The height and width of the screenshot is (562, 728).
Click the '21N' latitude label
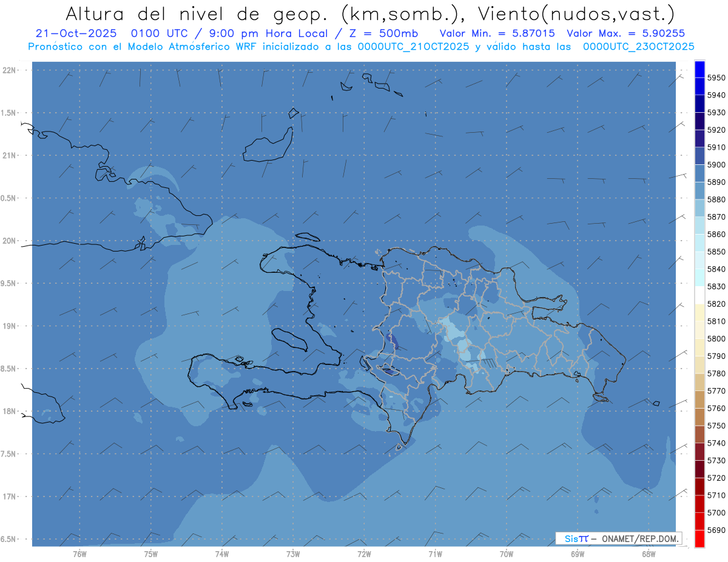coord(9,156)
